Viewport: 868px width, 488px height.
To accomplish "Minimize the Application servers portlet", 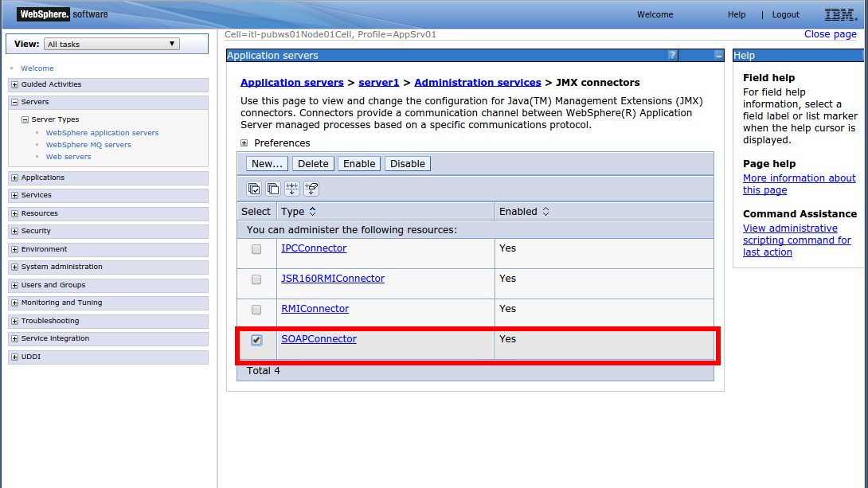I will click(718, 56).
